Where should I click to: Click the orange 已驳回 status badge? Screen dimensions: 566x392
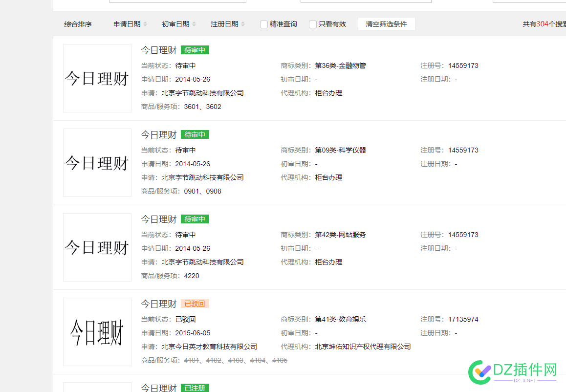195,304
